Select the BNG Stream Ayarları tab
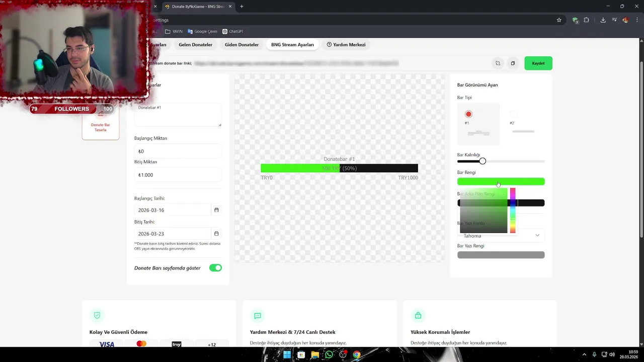The height and width of the screenshot is (362, 644). coord(292,45)
